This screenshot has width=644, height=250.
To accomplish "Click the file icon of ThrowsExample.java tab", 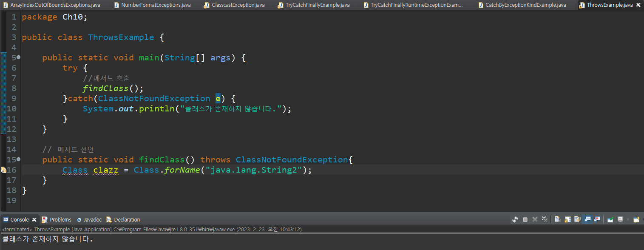I will click(582, 5).
